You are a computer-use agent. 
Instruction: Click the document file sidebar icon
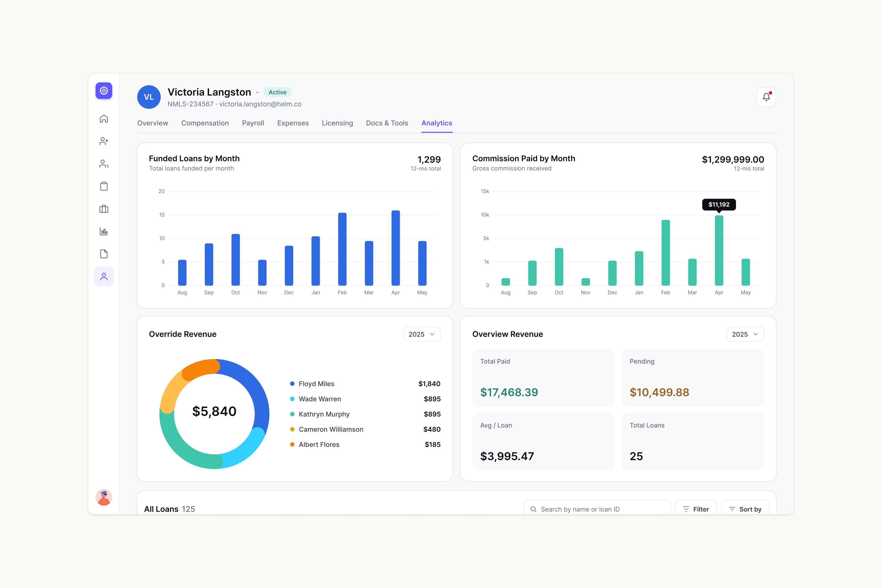click(104, 254)
